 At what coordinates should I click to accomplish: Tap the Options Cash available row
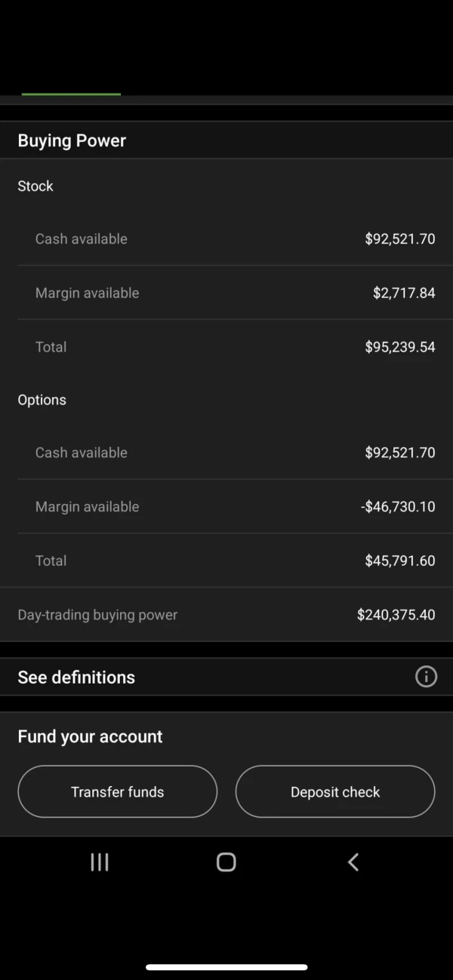tap(226, 453)
